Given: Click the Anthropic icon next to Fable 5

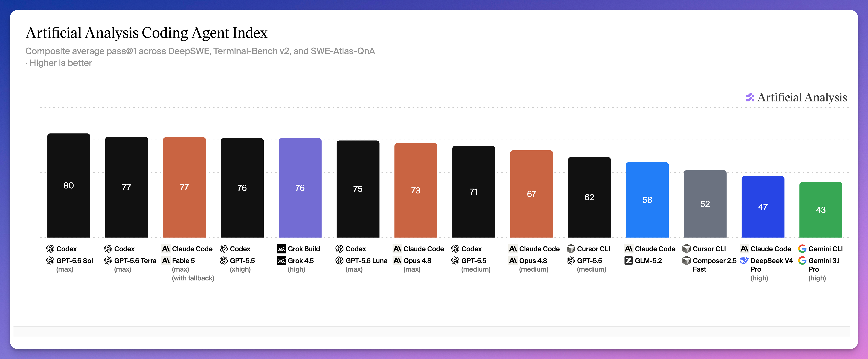Looking at the screenshot, I should click(166, 261).
